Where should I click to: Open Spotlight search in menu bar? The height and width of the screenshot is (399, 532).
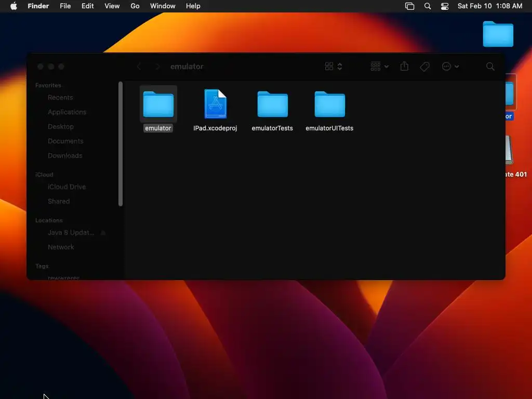(428, 6)
